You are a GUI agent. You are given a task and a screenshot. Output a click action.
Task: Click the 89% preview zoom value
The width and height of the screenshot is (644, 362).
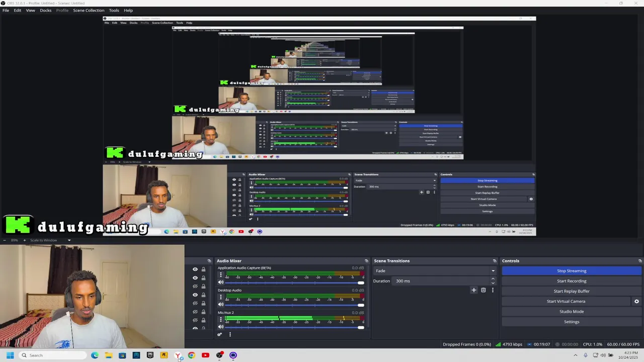pos(14,240)
